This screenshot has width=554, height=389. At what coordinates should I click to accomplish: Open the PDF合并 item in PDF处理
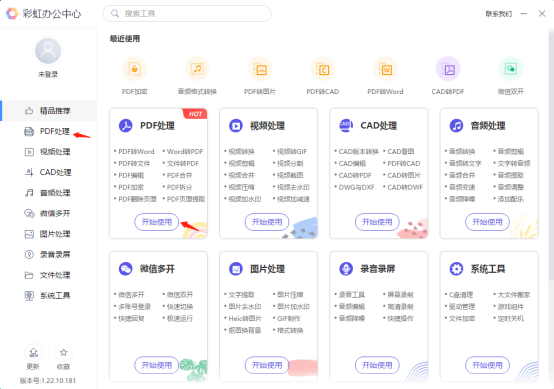click(179, 175)
